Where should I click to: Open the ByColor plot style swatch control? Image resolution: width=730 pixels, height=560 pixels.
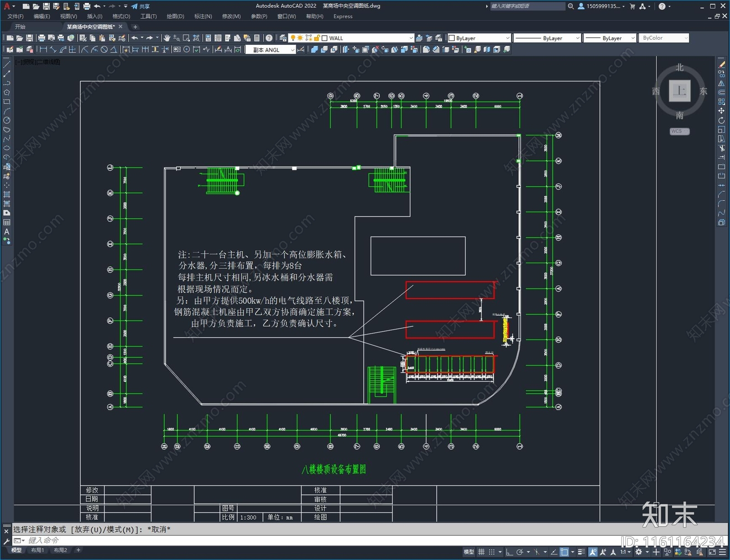[x=664, y=38]
